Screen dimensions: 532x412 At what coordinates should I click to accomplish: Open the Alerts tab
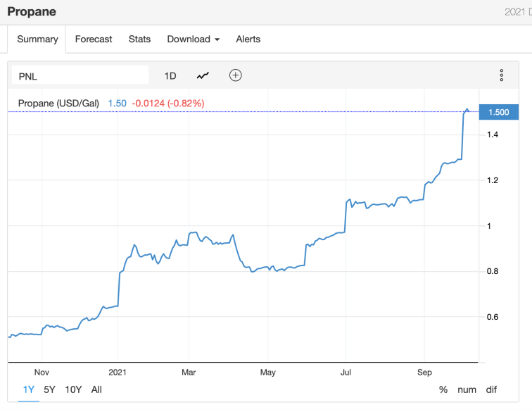click(248, 39)
